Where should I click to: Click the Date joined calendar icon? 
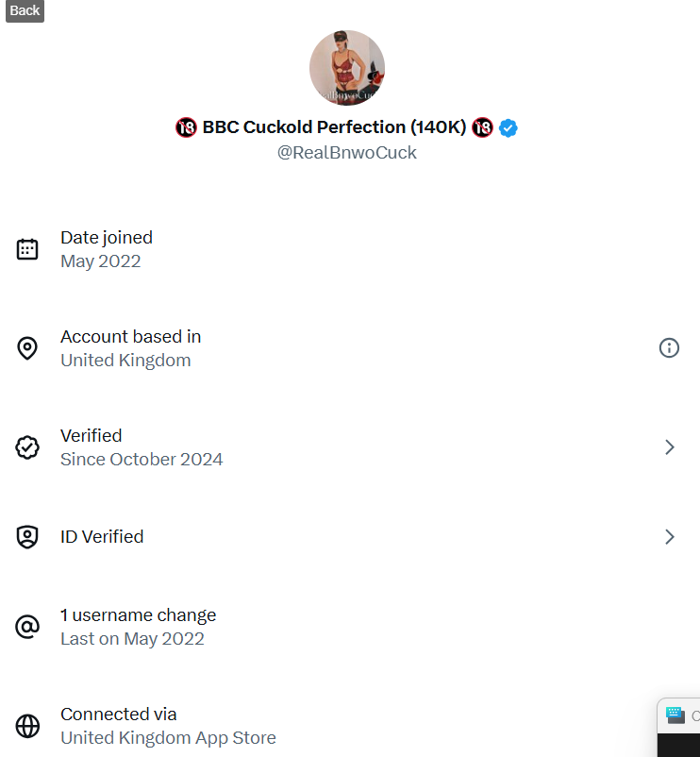(x=28, y=248)
